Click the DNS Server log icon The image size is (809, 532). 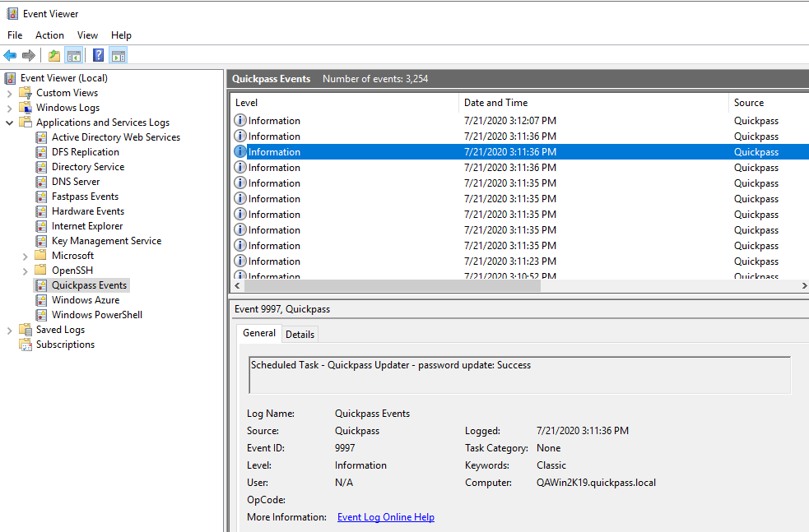pyautogui.click(x=41, y=182)
